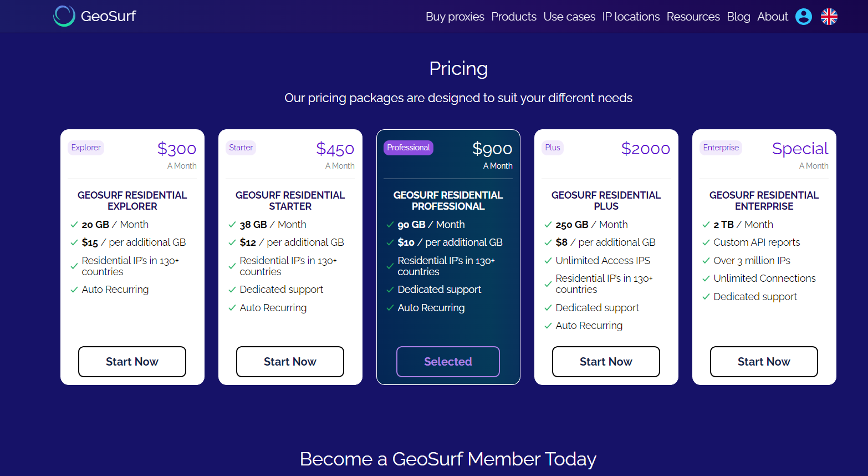Click the checkmark next to 90 GB / Month
This screenshot has height=476, width=868.
coord(390,225)
